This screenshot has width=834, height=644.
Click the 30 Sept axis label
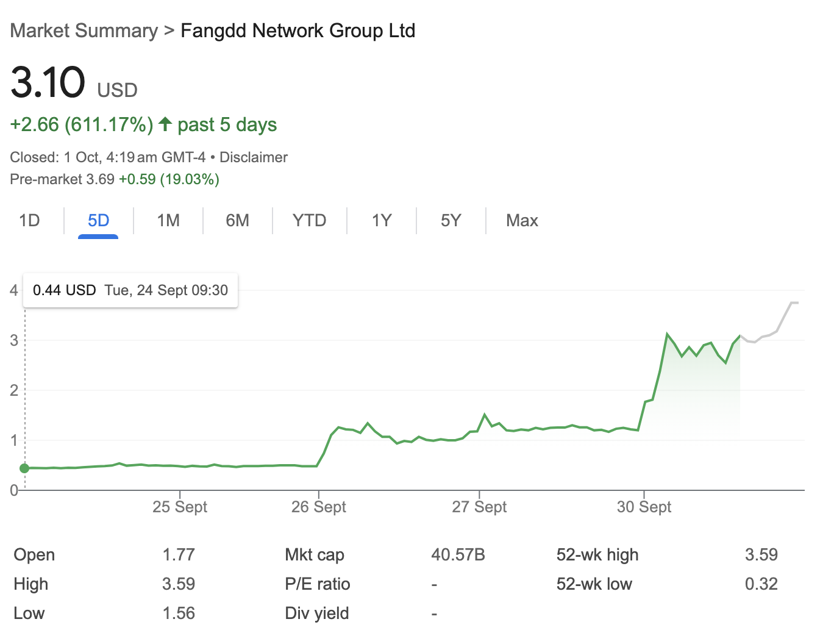(x=644, y=507)
